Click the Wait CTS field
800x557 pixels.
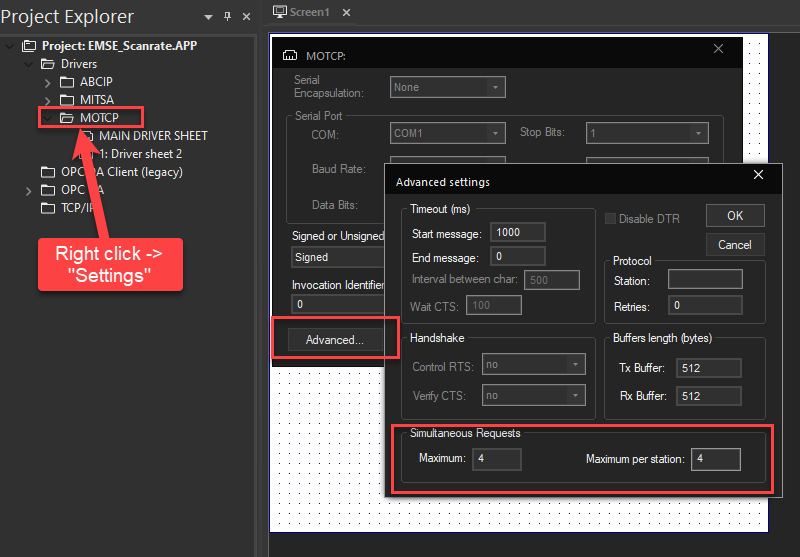494,306
